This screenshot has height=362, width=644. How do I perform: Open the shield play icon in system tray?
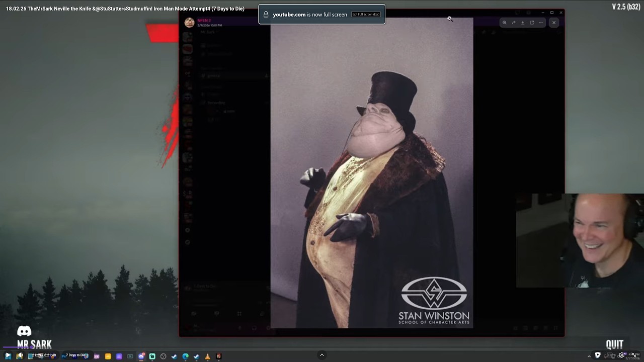[598, 355]
